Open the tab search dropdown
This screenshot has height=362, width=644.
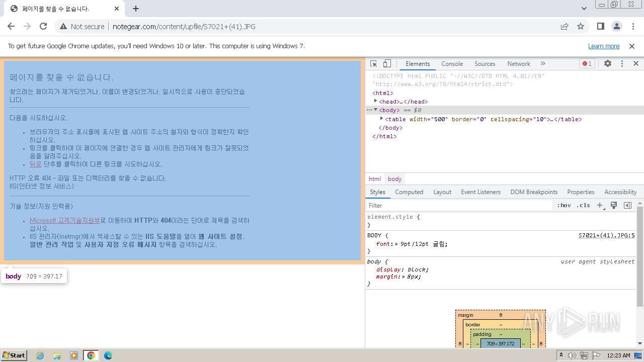[x=584, y=9]
